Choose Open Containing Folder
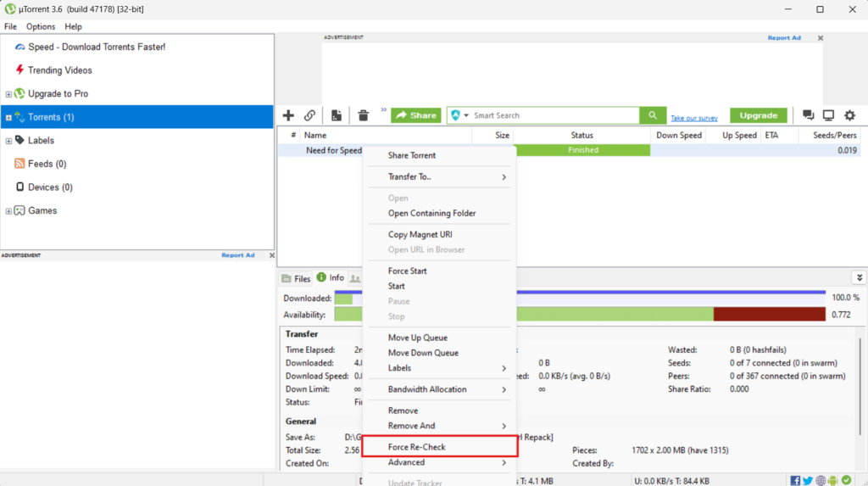Viewport: 868px width, 486px height. pyautogui.click(x=440, y=213)
